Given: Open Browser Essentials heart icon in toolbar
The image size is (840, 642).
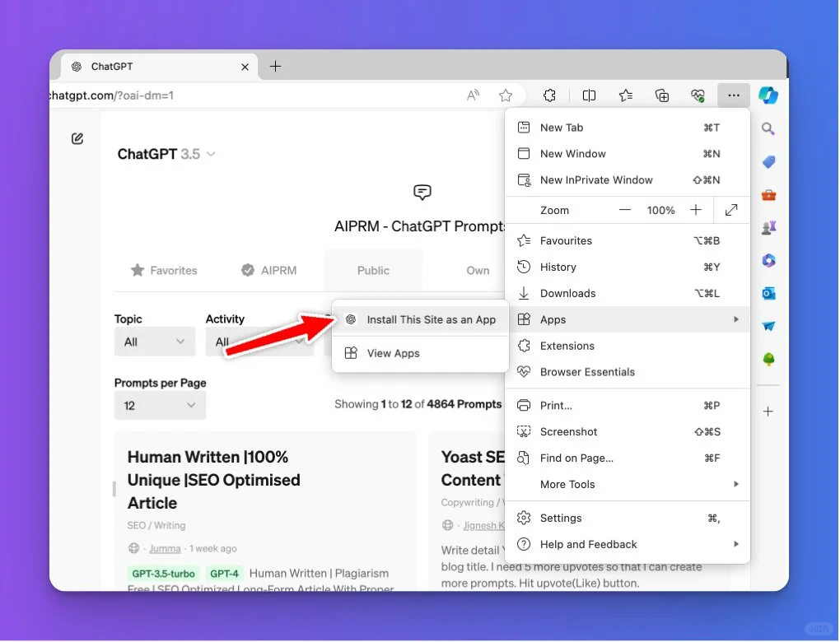Looking at the screenshot, I should [x=698, y=95].
